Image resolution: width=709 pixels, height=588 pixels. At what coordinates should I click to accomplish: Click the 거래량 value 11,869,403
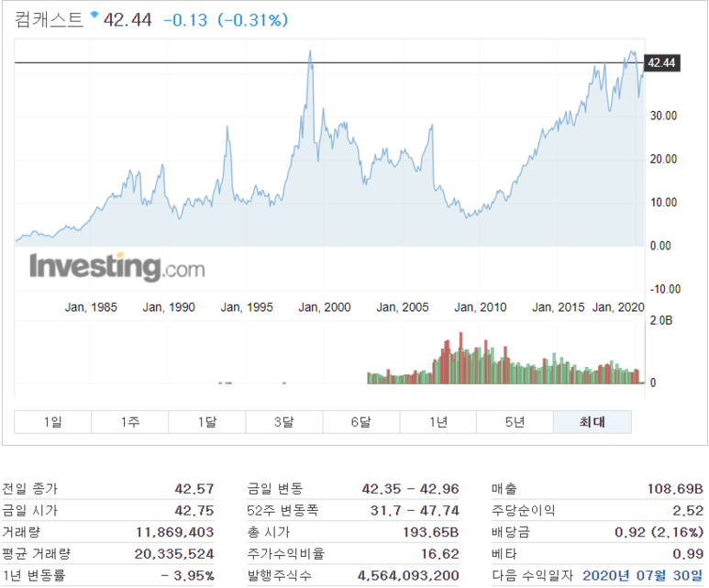[174, 532]
